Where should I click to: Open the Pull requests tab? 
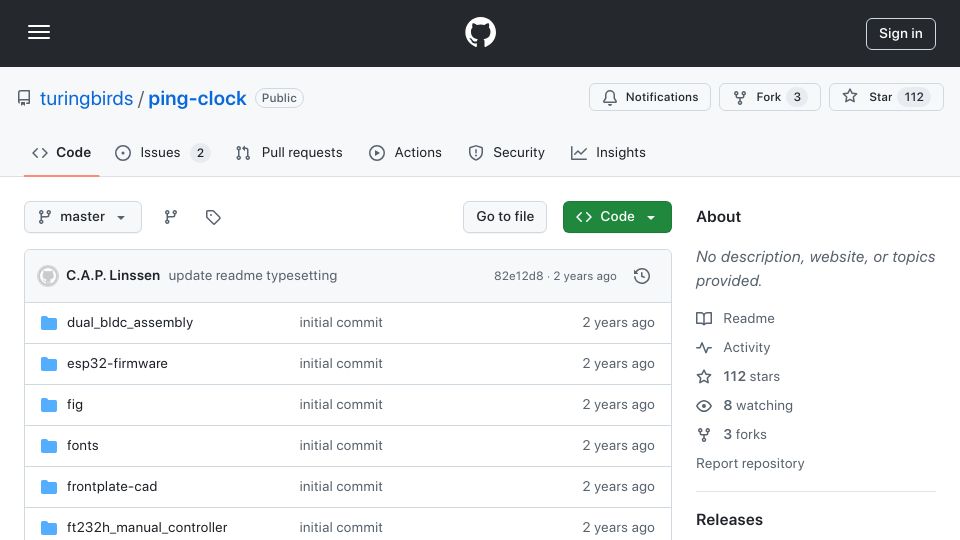click(289, 152)
